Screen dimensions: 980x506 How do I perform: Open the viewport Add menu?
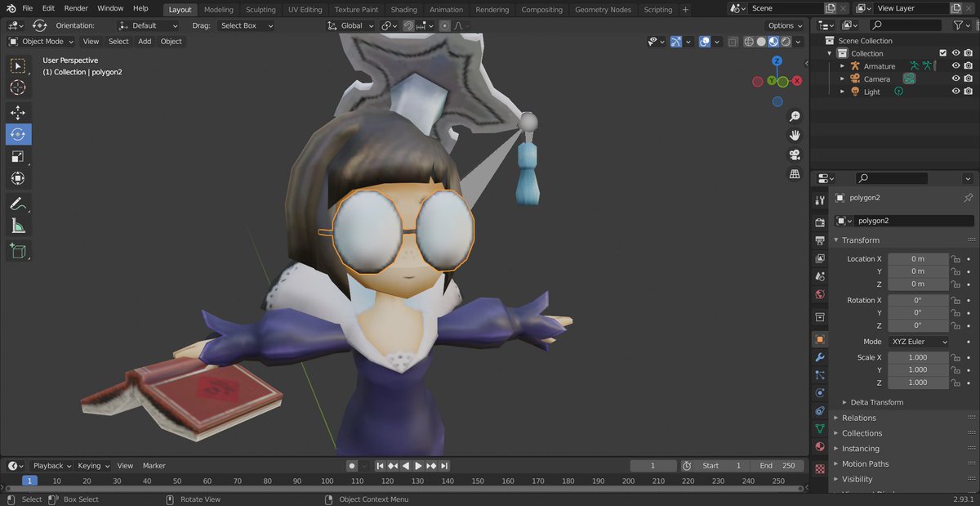pos(145,41)
